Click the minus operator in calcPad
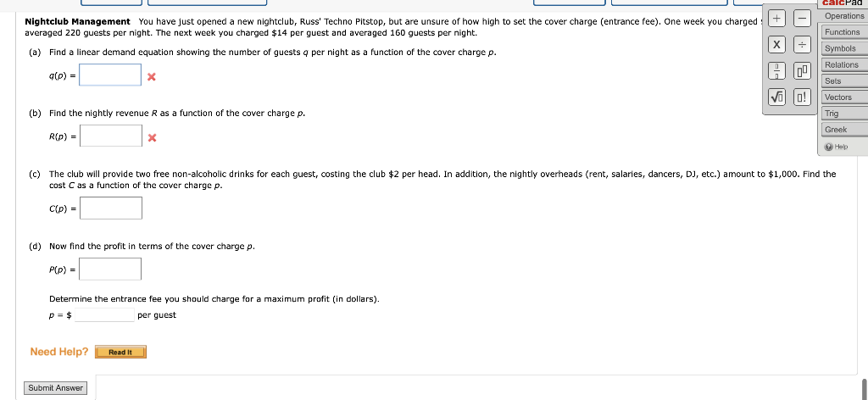868x400 pixels. click(x=802, y=19)
